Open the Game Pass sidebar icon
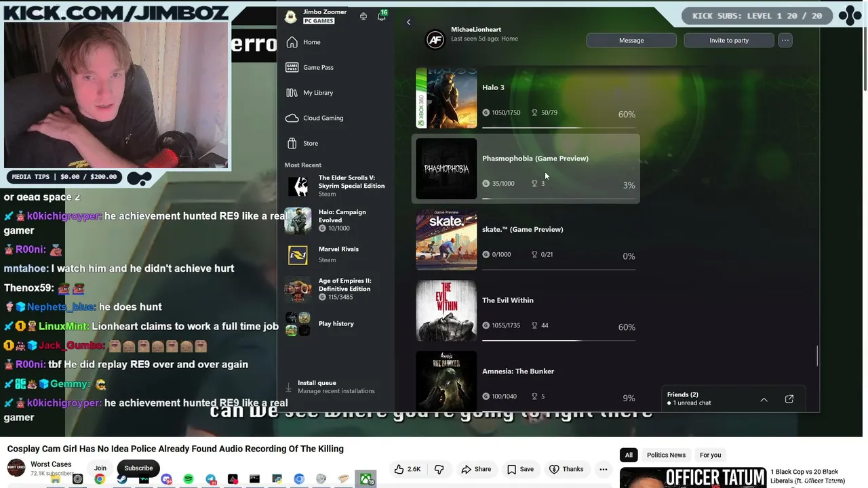The image size is (868, 488). 292,67
